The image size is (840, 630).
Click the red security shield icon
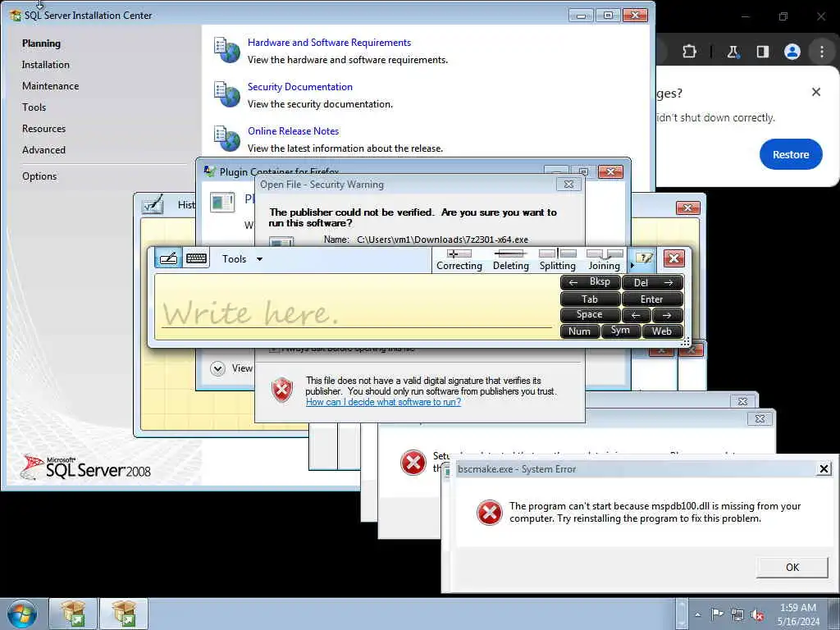click(282, 390)
